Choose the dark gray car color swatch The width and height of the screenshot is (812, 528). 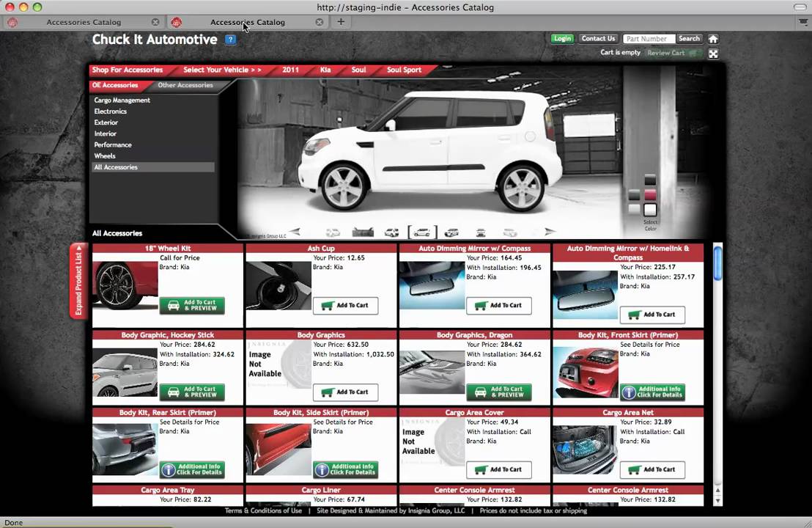pyautogui.click(x=635, y=195)
